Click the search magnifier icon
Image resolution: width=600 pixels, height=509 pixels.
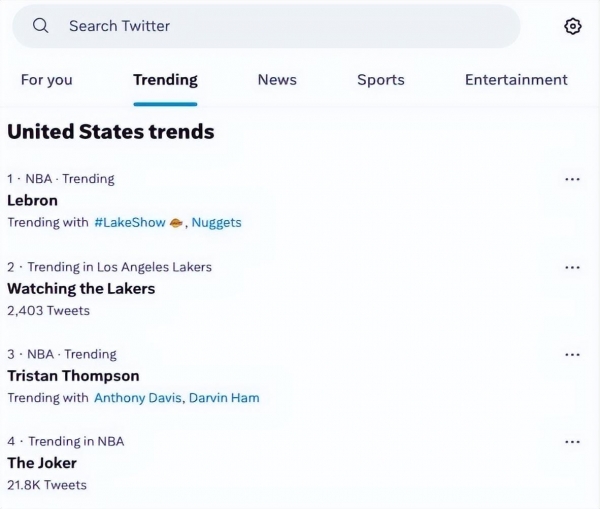[x=41, y=26]
